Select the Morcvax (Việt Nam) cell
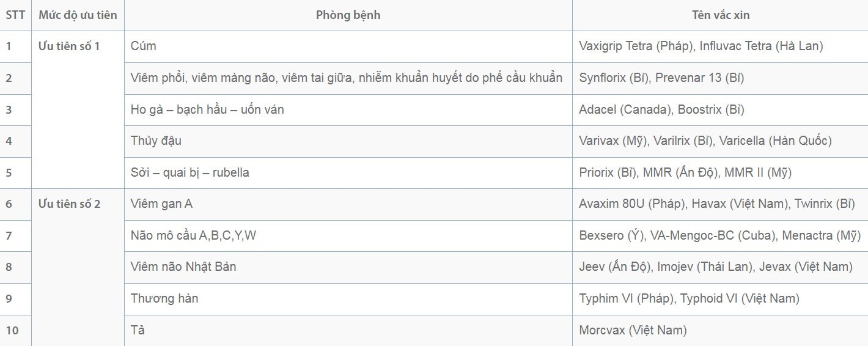The width and height of the screenshot is (868, 346). [720, 331]
